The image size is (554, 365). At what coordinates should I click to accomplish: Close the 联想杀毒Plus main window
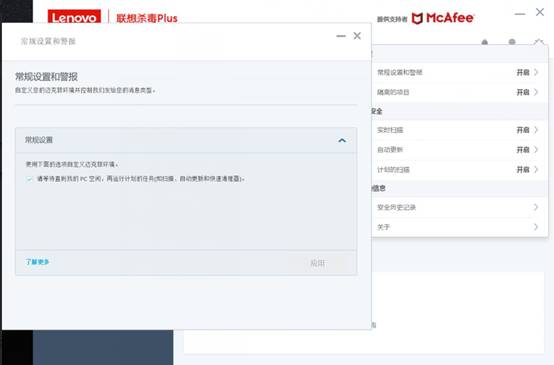(x=540, y=12)
